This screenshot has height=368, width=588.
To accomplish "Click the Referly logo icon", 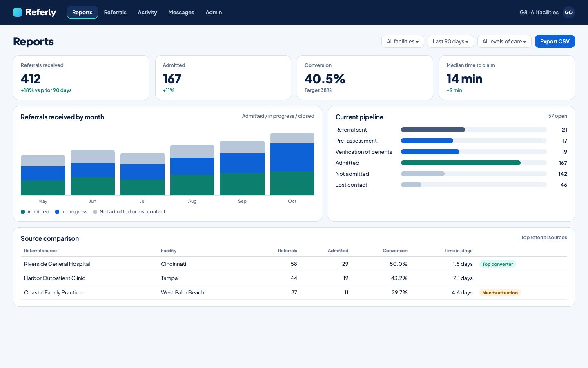I will (x=18, y=12).
